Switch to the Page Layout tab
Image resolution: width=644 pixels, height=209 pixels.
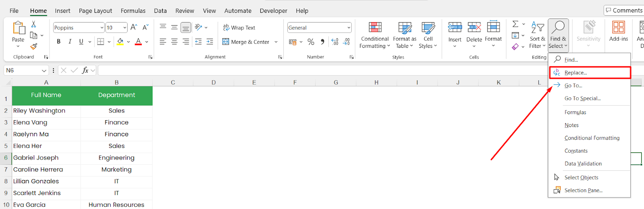tap(95, 11)
